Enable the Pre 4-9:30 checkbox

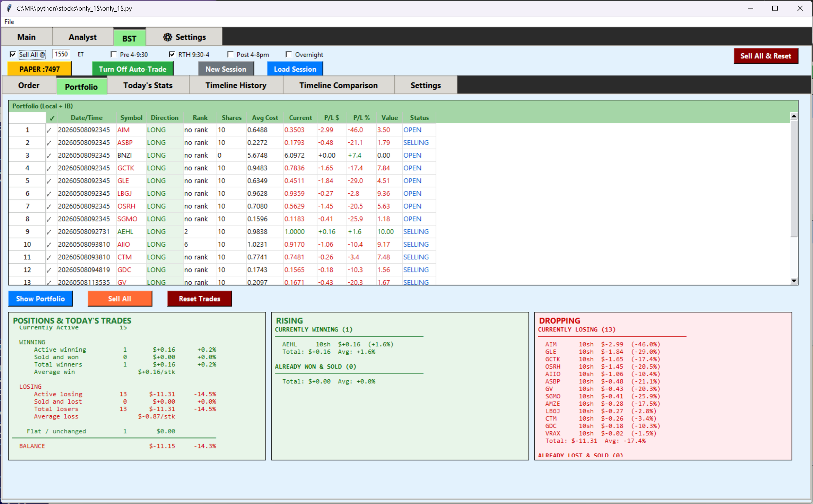pos(114,54)
